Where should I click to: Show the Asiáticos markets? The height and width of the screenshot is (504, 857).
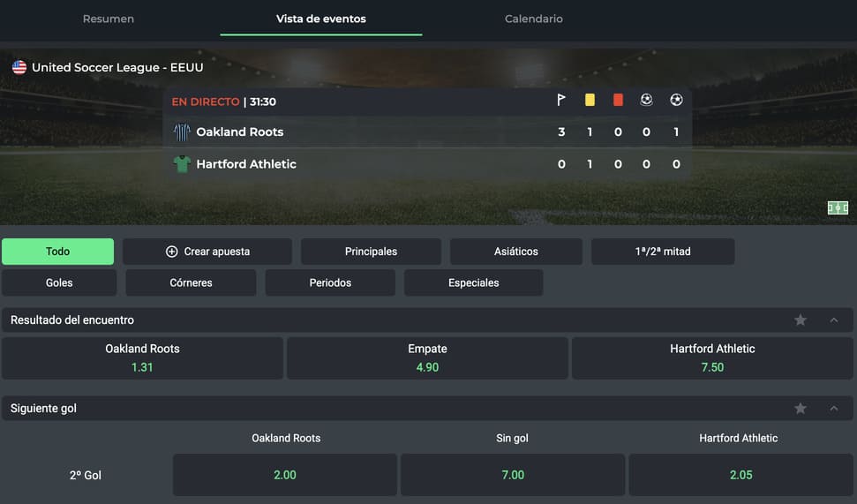tap(515, 252)
